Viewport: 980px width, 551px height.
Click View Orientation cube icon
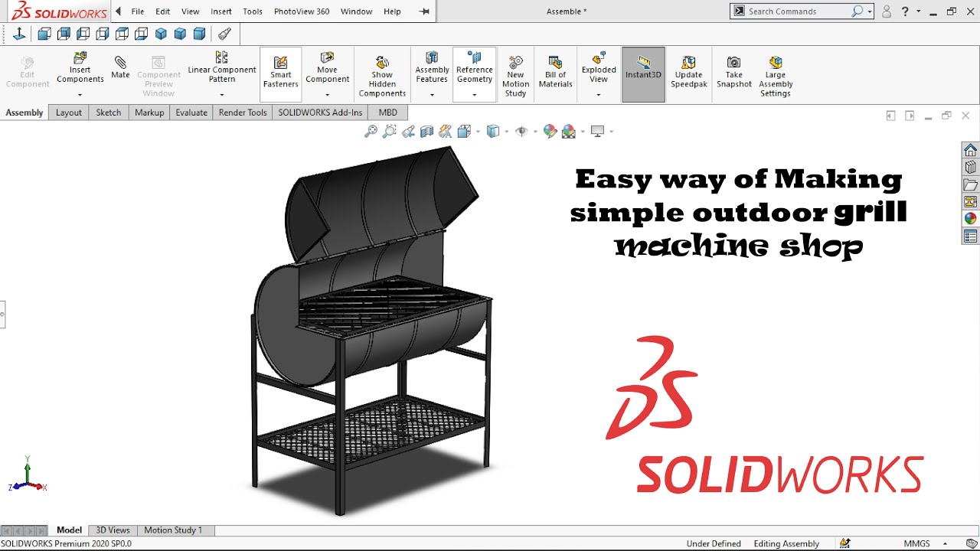[x=463, y=132]
